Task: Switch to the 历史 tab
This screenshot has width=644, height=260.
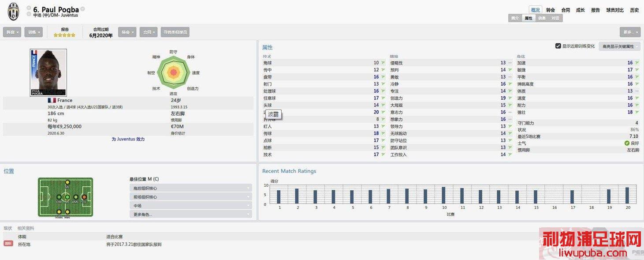Action: pyautogui.click(x=634, y=10)
